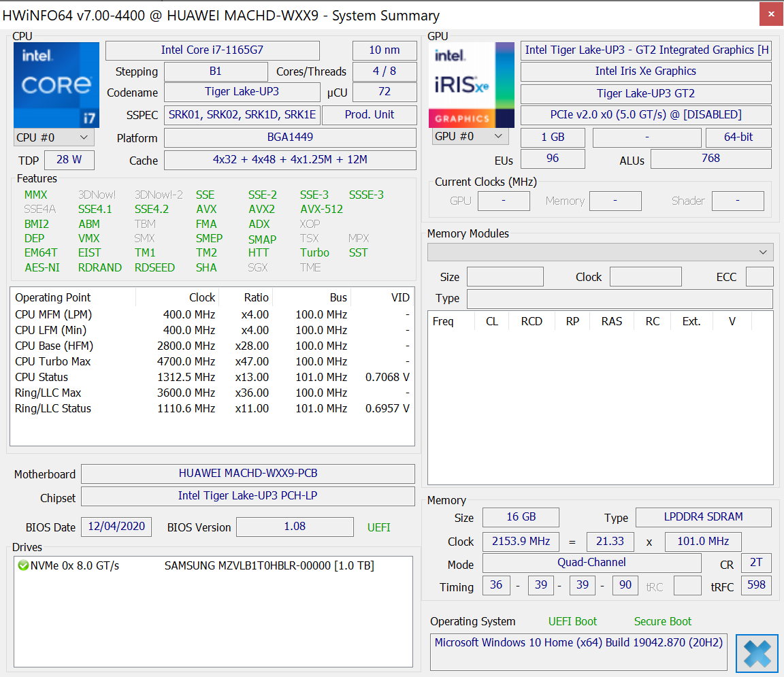Viewport: 784px width, 677px height.
Task: Click the µCU value 72 field
Action: click(x=385, y=91)
